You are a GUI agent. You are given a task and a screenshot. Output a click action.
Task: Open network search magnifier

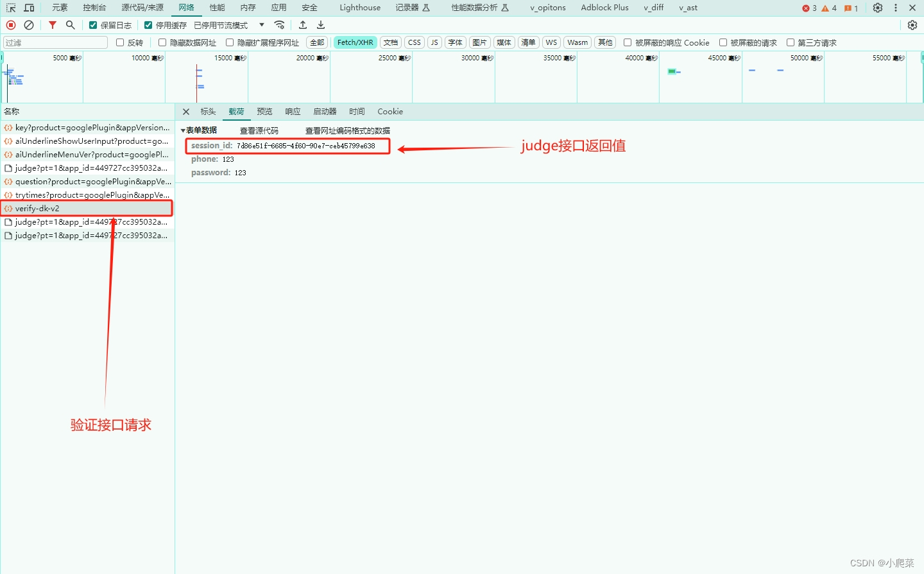coord(71,25)
